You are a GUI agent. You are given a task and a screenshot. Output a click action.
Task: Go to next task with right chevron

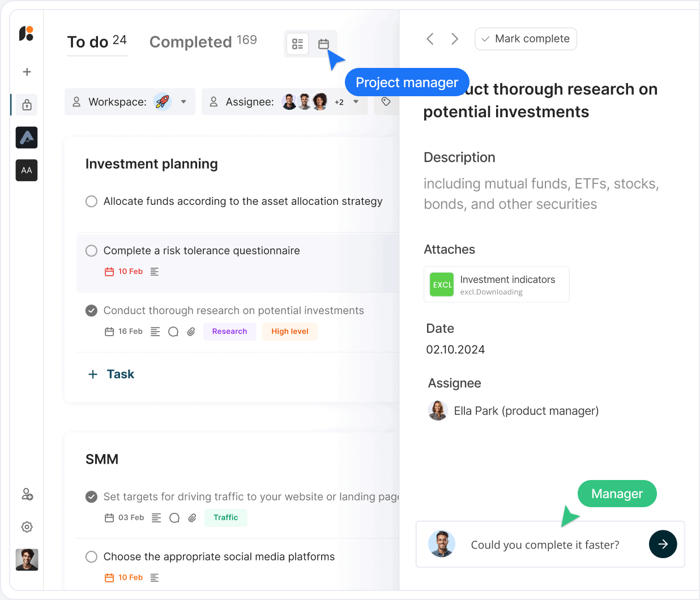(x=454, y=38)
